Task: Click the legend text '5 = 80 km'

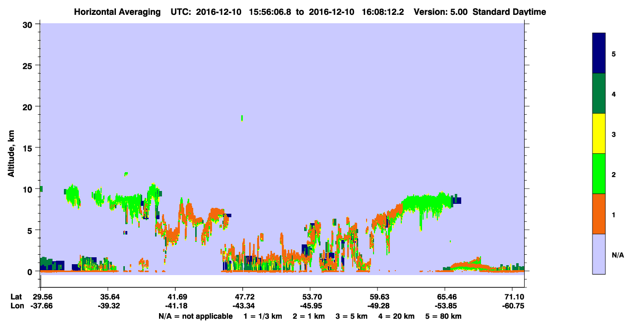Action: (x=444, y=316)
